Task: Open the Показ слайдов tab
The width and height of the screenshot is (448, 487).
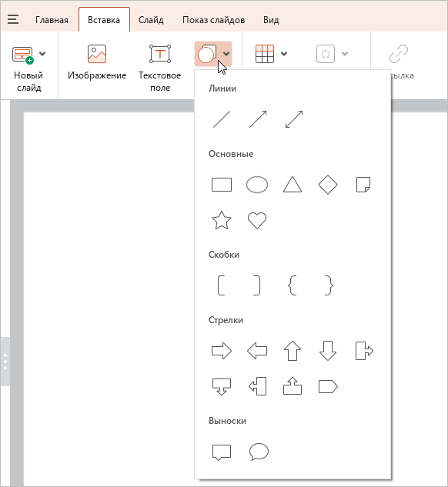Action: point(214,20)
